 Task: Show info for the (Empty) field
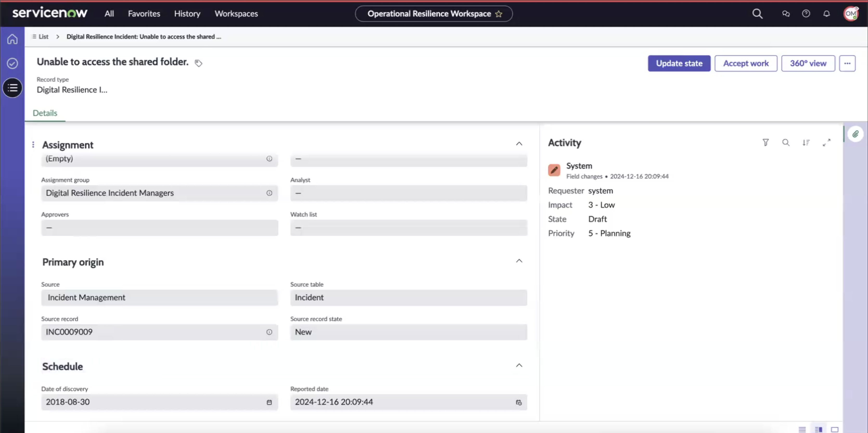(x=269, y=159)
